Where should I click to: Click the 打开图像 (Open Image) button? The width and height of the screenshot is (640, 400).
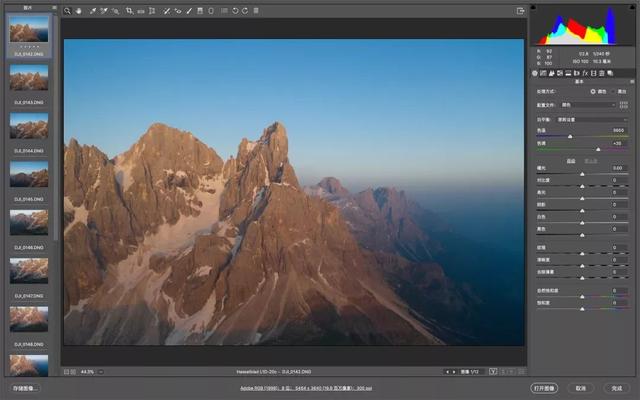pyautogui.click(x=545, y=388)
